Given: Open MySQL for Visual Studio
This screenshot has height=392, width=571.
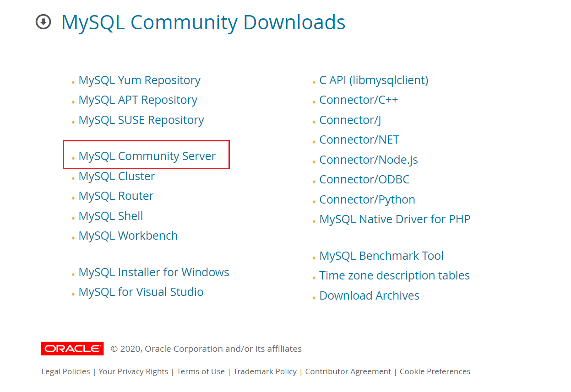Looking at the screenshot, I should [x=141, y=292].
